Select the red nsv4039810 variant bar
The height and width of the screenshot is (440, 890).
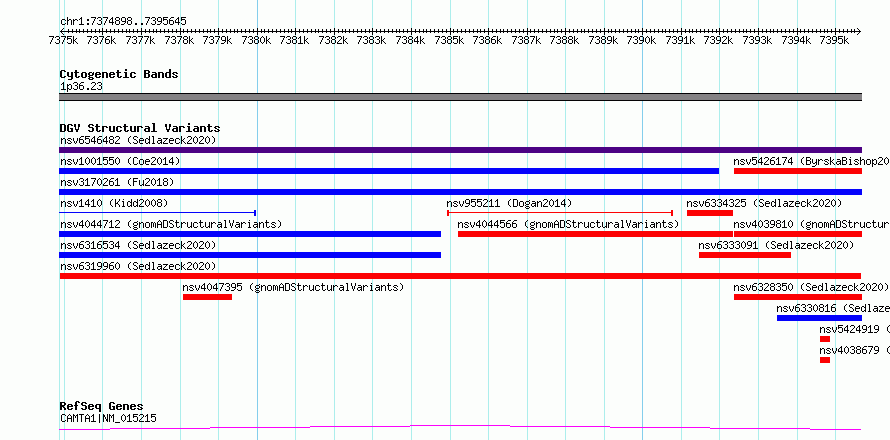point(798,234)
